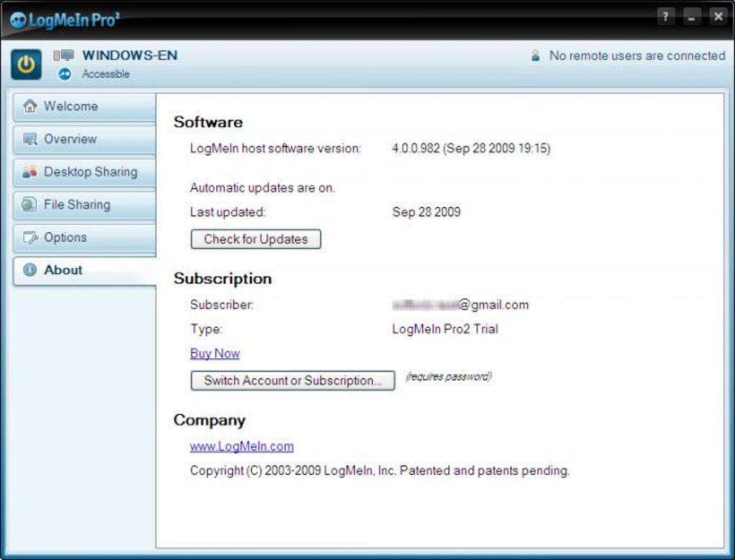Open the www.LogMeIn.com link
Viewport: 735px width, 560px height.
242,447
